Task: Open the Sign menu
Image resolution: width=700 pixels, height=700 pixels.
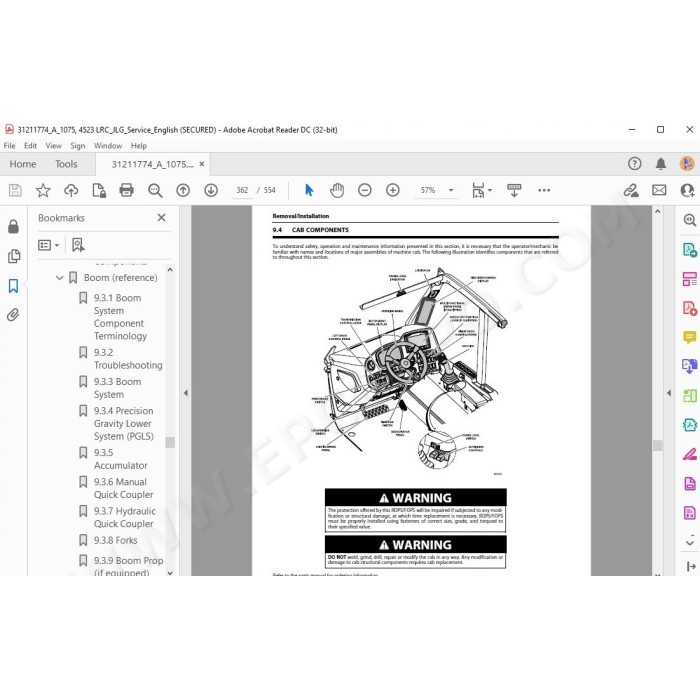Action: tap(77, 146)
